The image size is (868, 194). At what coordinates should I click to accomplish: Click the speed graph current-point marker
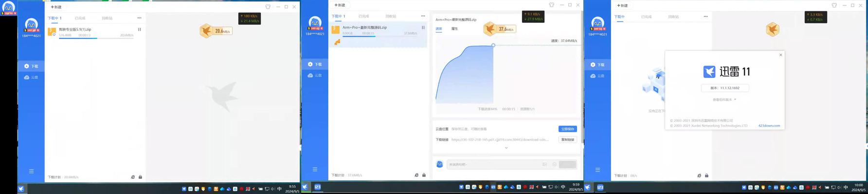click(x=493, y=45)
